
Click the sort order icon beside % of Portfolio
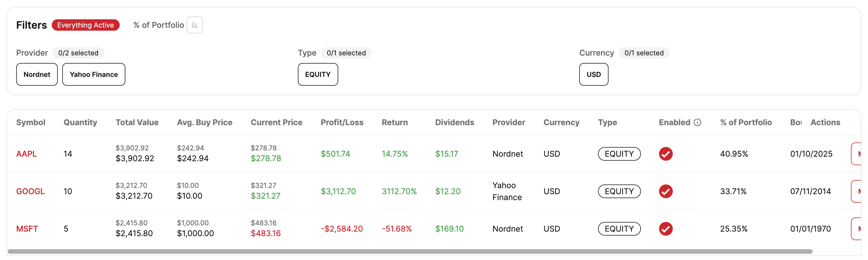(194, 25)
